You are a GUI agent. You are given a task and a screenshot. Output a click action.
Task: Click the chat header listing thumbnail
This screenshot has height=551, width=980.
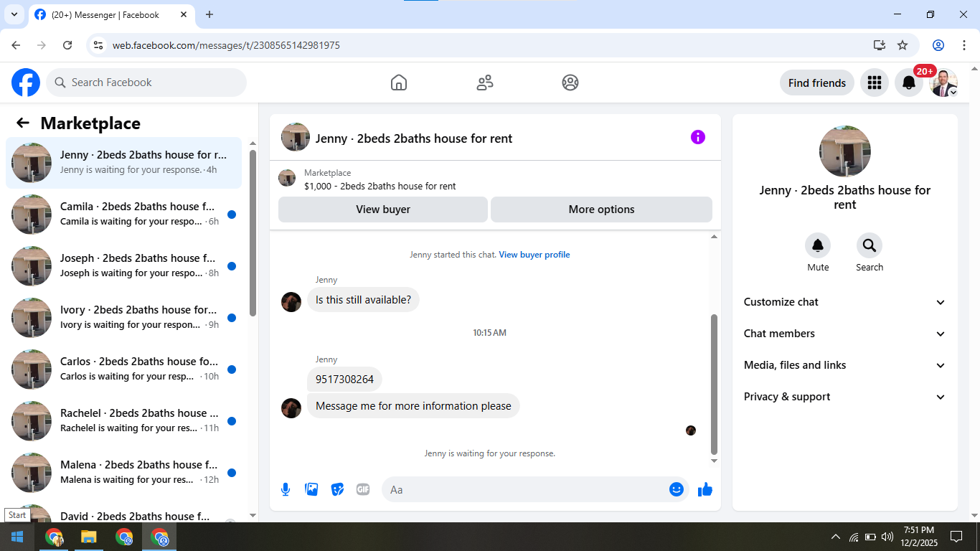[x=296, y=137]
